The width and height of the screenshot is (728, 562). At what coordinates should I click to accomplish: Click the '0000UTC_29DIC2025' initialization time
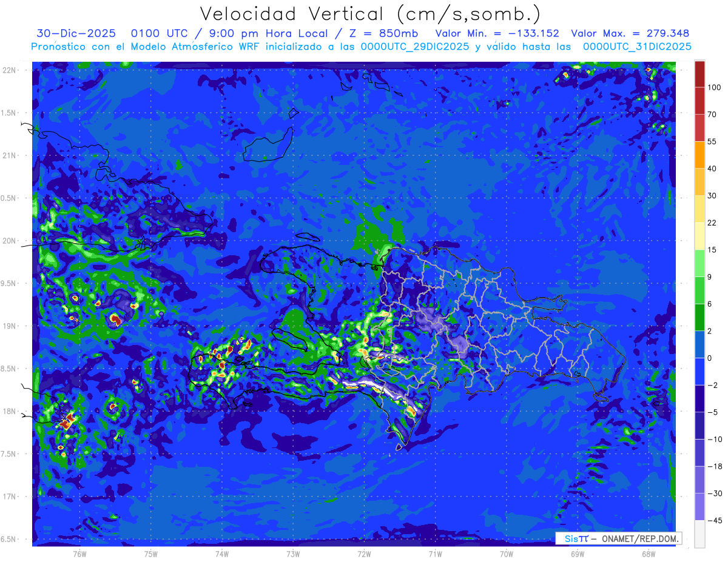(x=415, y=47)
